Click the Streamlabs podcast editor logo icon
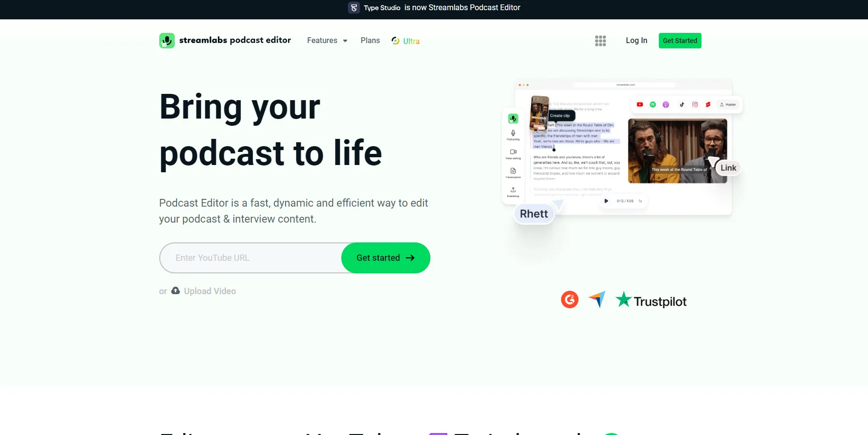 [167, 41]
